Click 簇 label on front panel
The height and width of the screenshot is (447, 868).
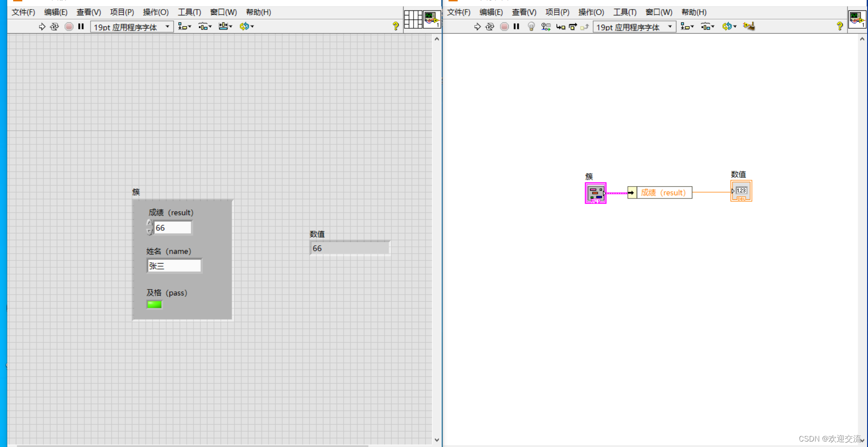136,192
